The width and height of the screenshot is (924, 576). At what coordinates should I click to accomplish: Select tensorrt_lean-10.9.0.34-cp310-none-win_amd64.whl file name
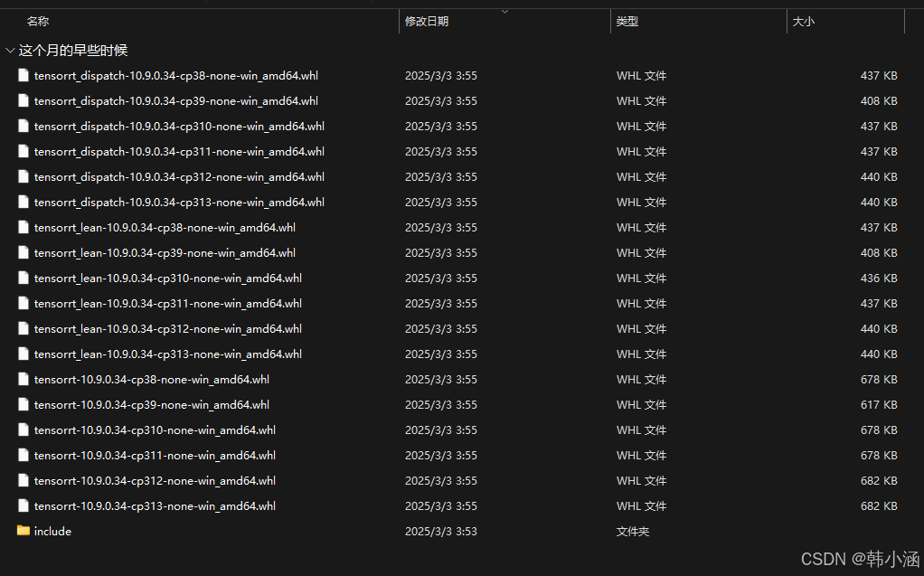pos(168,279)
